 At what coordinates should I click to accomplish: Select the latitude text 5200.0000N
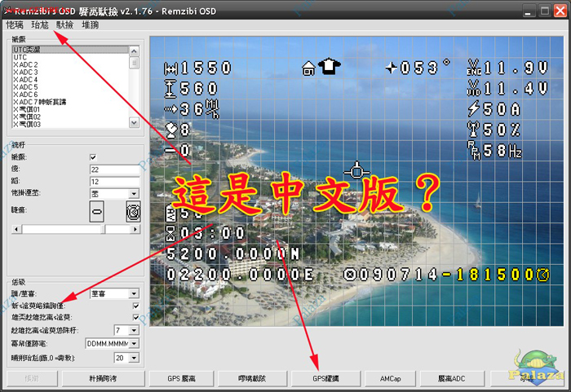point(232,253)
